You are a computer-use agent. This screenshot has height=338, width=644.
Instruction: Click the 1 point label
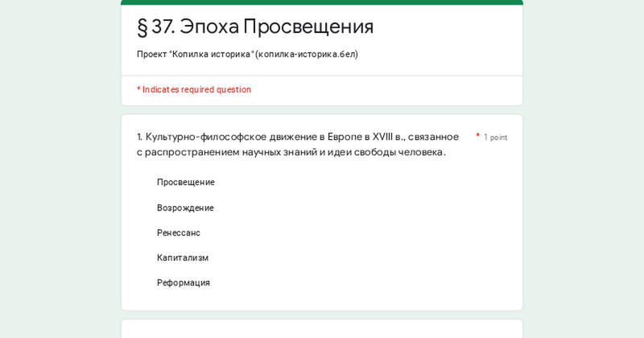495,138
